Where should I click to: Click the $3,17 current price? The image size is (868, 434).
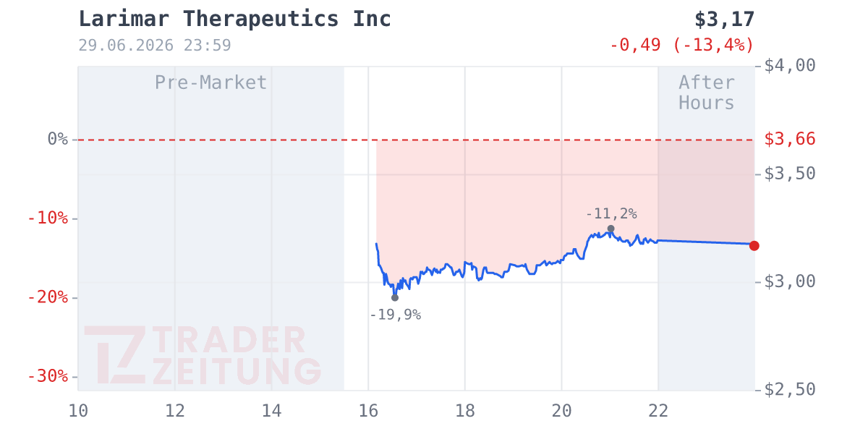click(724, 19)
